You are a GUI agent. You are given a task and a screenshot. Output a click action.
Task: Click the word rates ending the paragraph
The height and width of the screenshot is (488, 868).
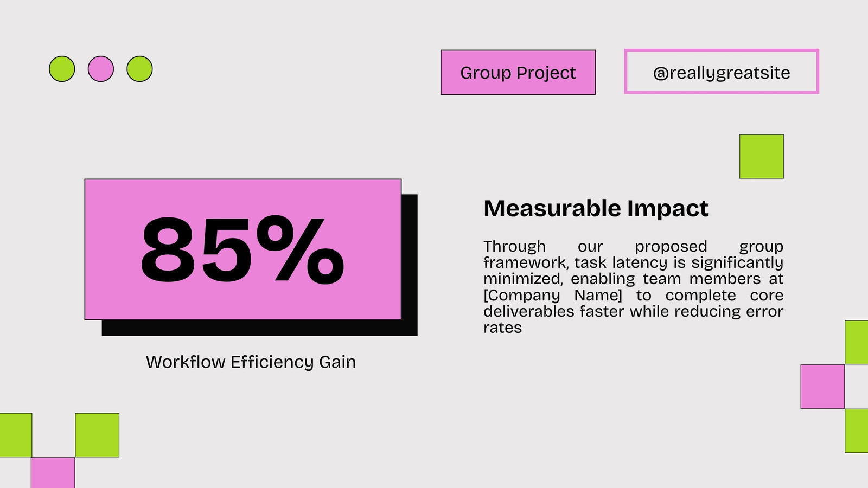click(x=502, y=328)
